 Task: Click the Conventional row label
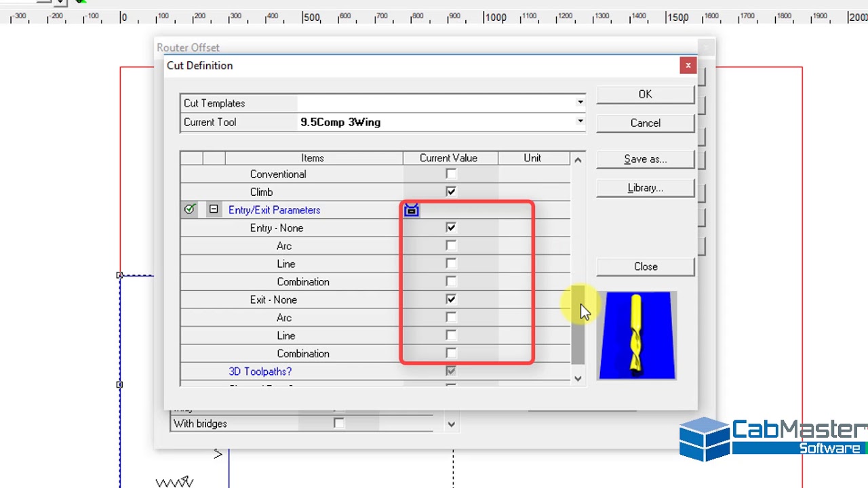click(278, 174)
